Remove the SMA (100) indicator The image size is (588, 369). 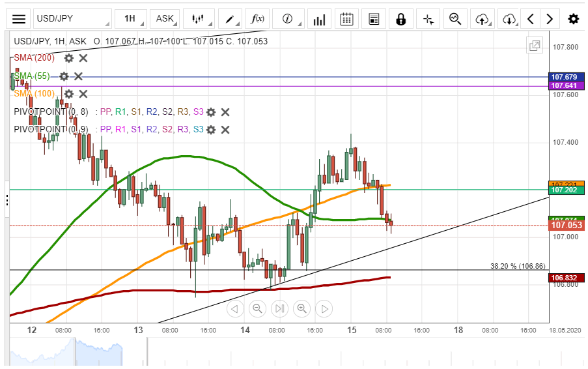coord(83,94)
